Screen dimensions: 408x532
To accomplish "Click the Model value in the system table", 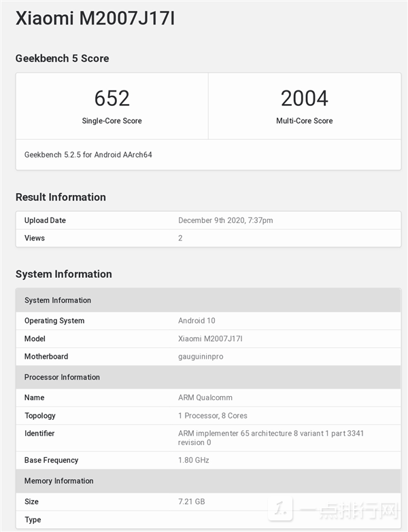I will tap(210, 338).
